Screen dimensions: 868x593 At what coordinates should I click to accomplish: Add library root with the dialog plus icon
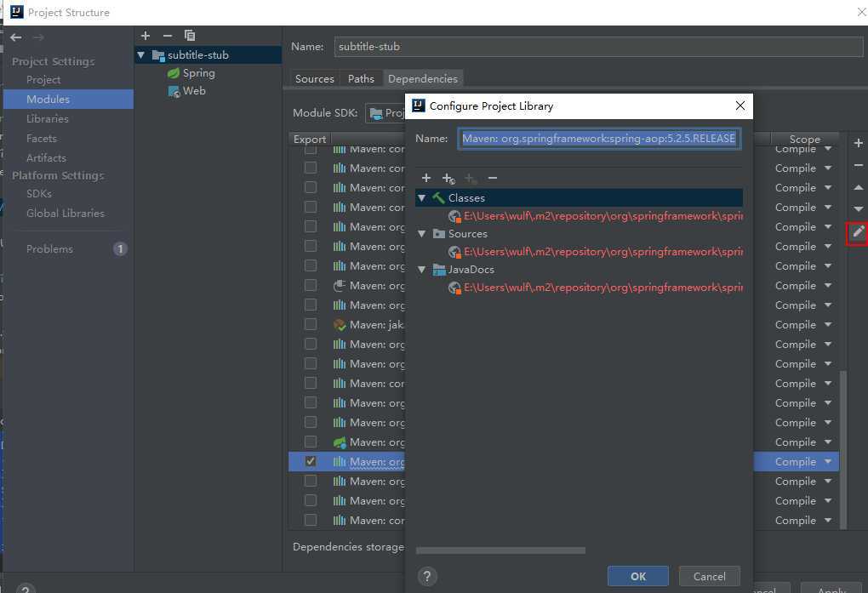point(426,178)
